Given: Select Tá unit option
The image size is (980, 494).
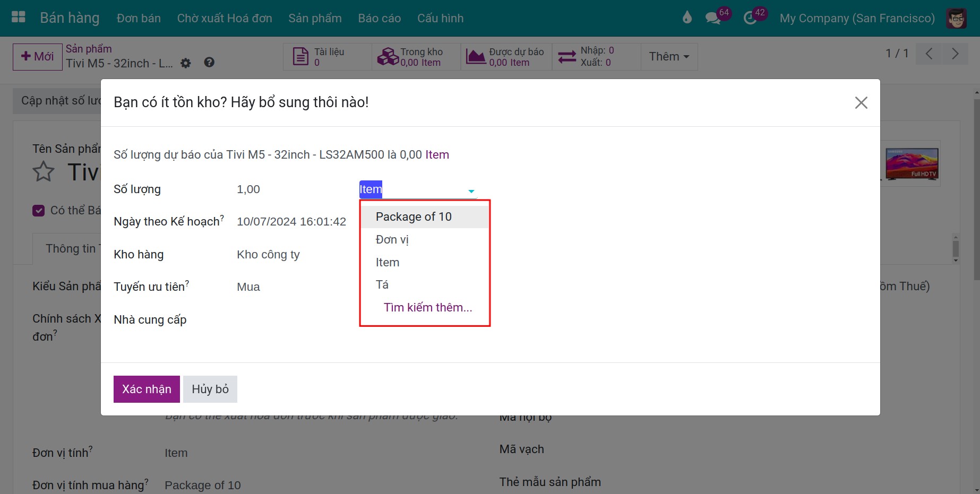Looking at the screenshot, I should [x=424, y=284].
